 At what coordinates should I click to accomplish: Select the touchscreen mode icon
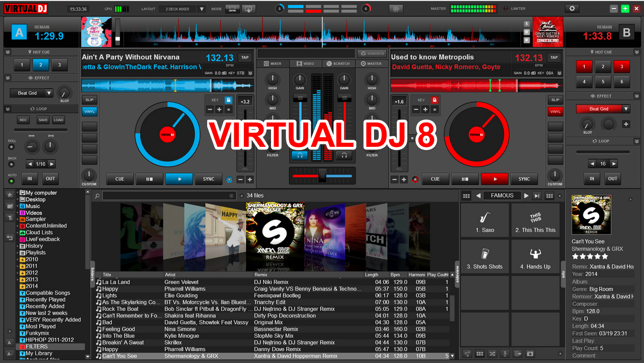point(249,9)
